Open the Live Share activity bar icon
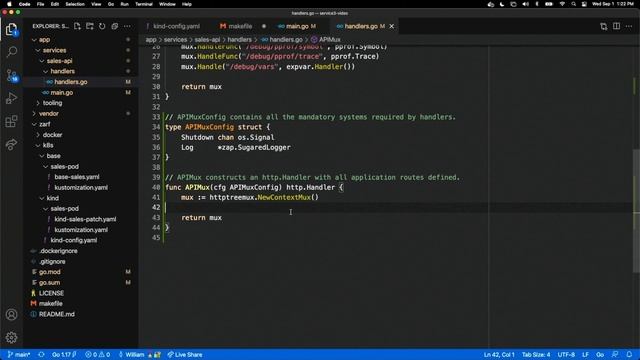 (11, 144)
